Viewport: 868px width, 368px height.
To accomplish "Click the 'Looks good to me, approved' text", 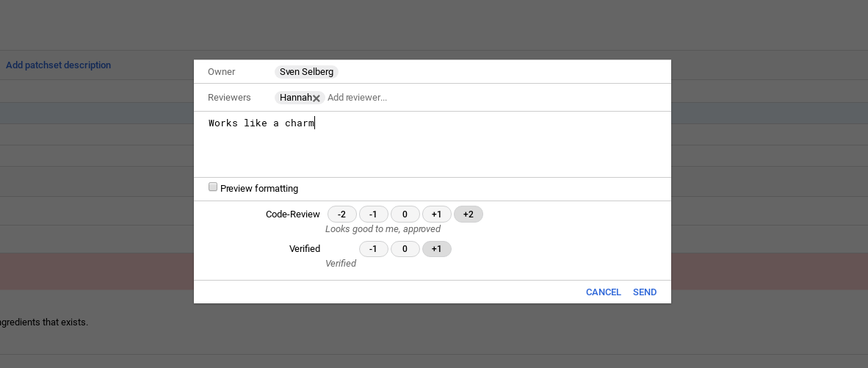I will pyautogui.click(x=383, y=229).
